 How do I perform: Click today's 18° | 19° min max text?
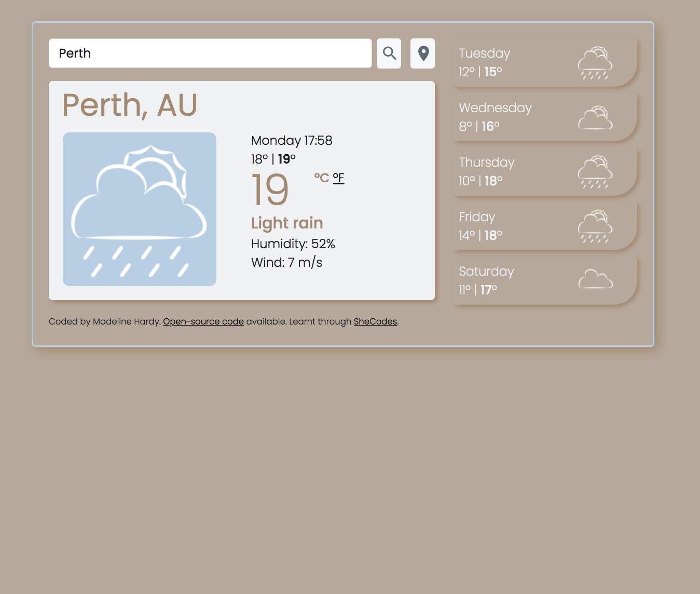pos(273,159)
